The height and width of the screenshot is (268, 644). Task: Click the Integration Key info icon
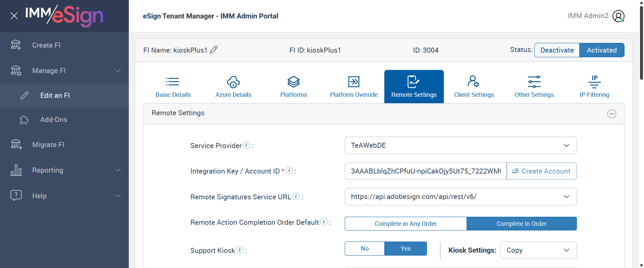(289, 171)
